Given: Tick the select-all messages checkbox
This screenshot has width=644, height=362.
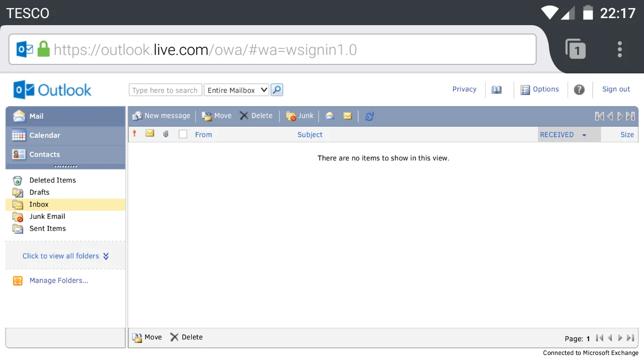Looking at the screenshot, I should (183, 134).
